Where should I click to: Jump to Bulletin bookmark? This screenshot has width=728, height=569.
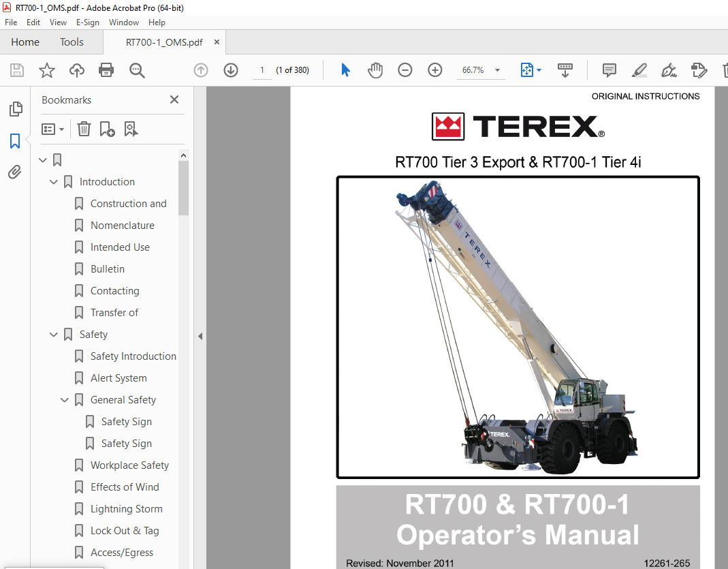click(107, 269)
